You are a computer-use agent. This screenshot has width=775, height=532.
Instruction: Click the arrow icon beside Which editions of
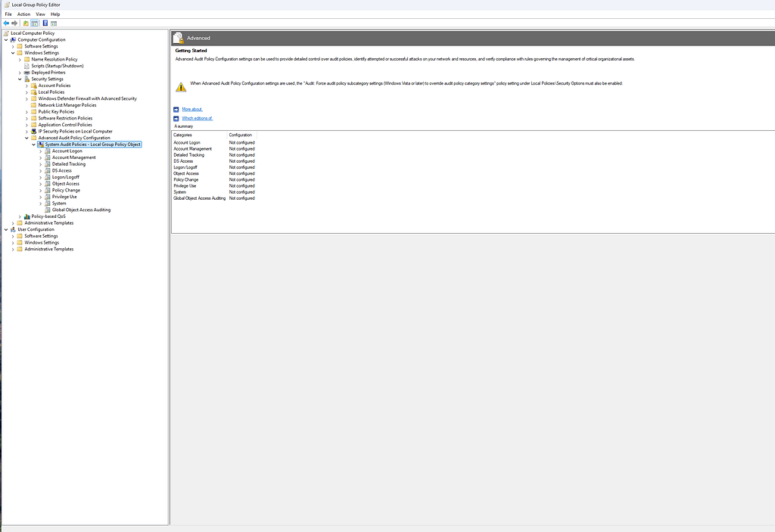pyautogui.click(x=176, y=119)
